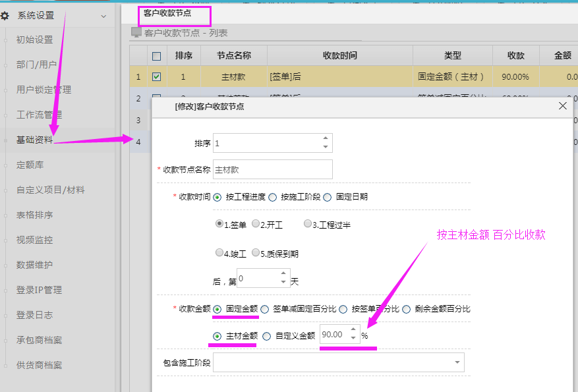
Task: Uncheck the checkbox on table row 1
Action: pyautogui.click(x=156, y=76)
